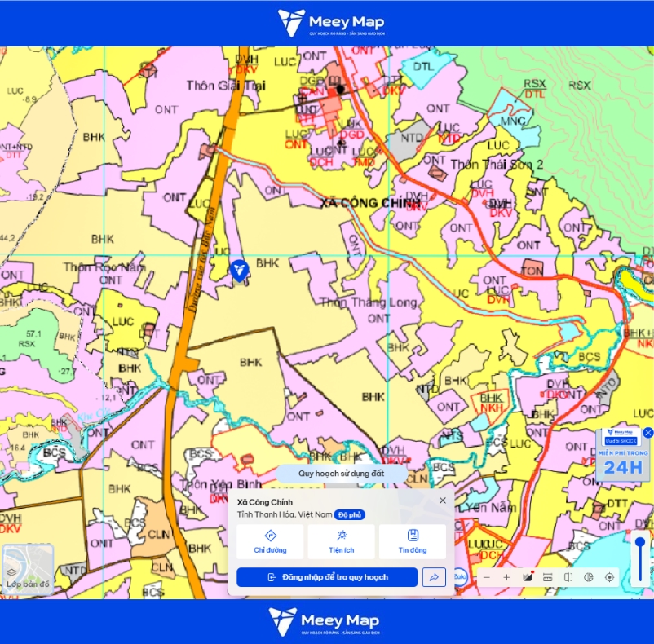Open the pie-chart map style icon
Viewport: 654px width, 644px height.
coord(589,577)
